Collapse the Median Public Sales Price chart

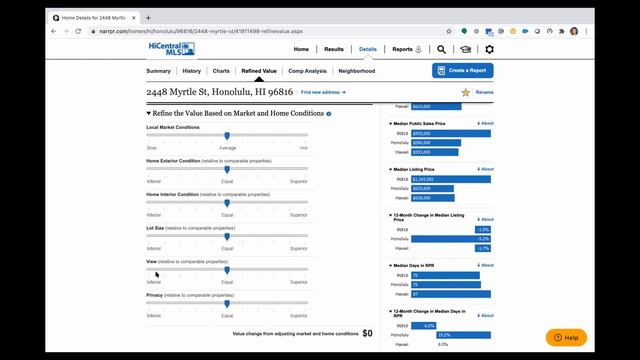click(x=390, y=124)
